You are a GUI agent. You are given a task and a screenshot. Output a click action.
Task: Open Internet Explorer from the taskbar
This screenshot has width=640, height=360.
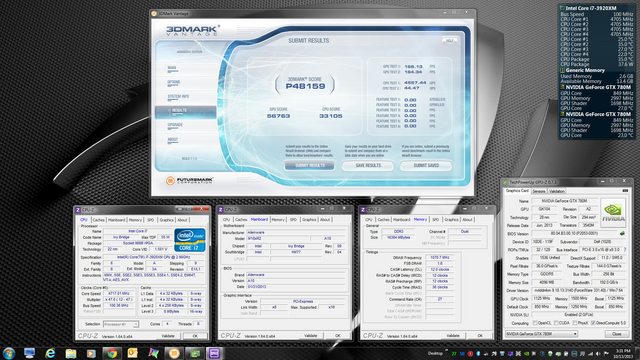pyautogui.click(x=50, y=353)
